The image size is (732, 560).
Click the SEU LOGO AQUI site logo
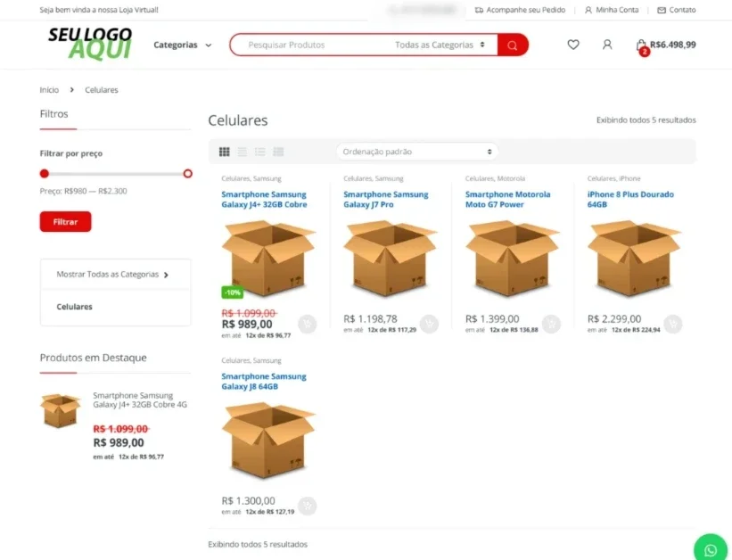(x=91, y=44)
